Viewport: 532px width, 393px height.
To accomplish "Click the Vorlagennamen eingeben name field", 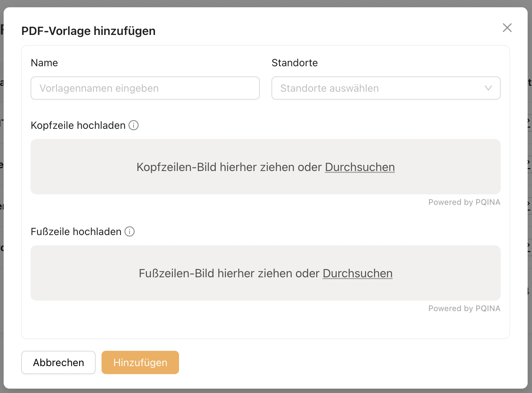I will pos(145,88).
